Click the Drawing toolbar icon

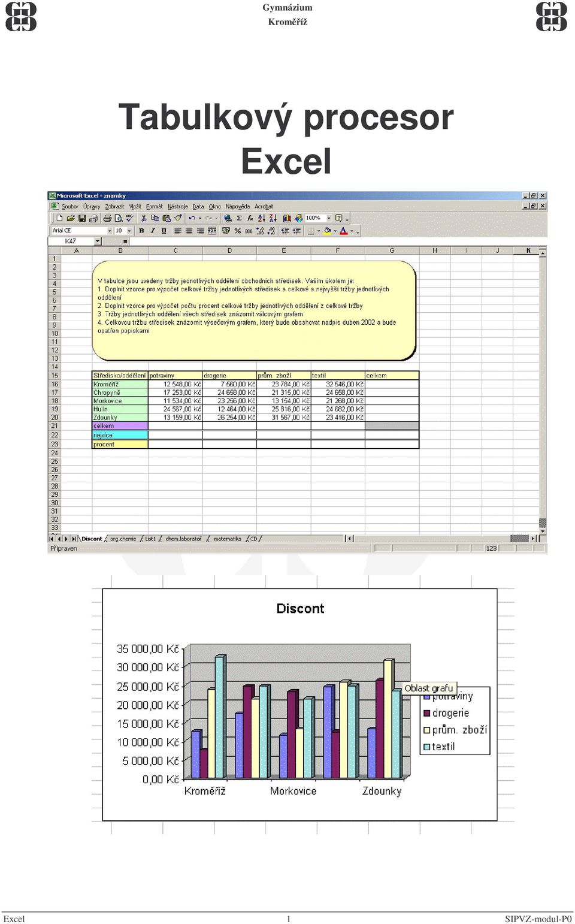click(298, 218)
